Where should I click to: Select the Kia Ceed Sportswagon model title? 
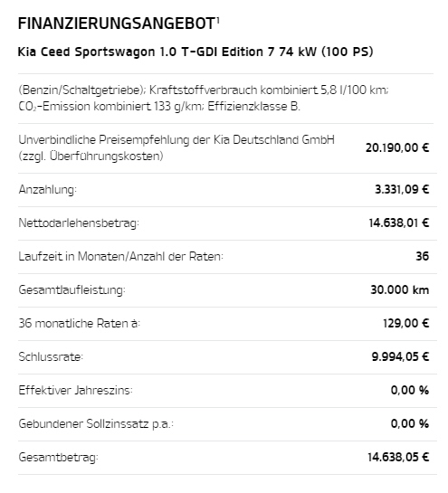click(195, 52)
